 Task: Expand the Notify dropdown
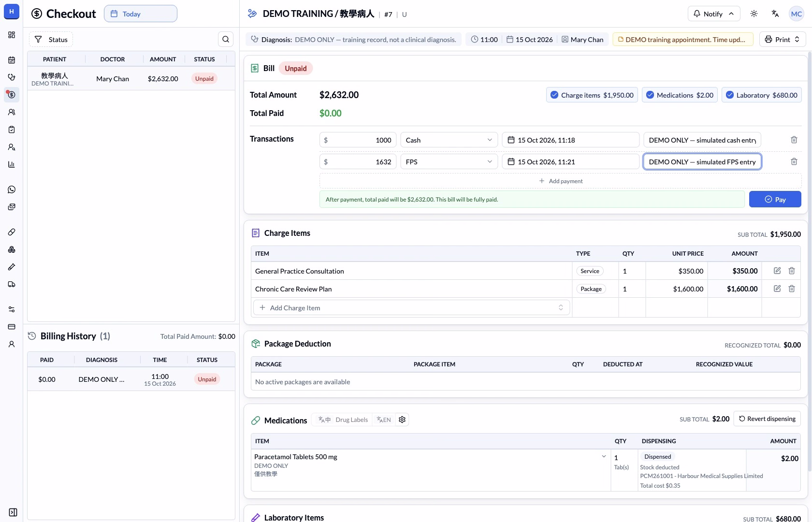(x=714, y=14)
